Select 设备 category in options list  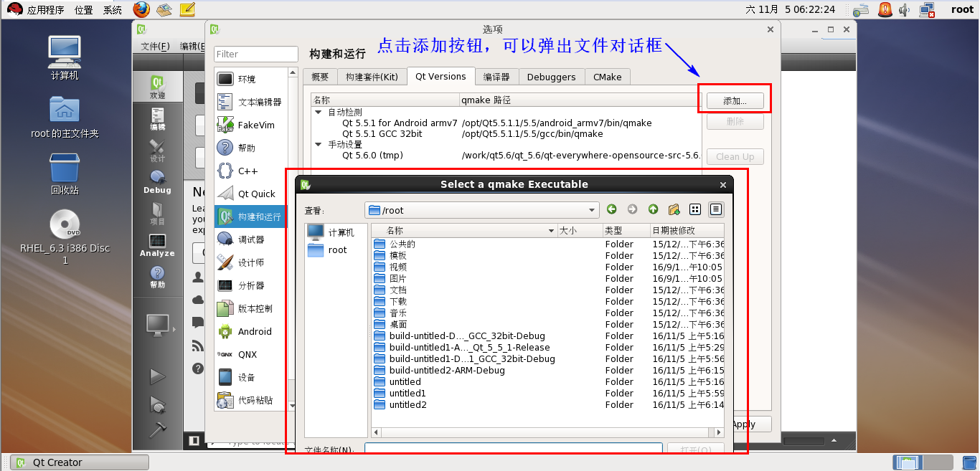pos(250,377)
